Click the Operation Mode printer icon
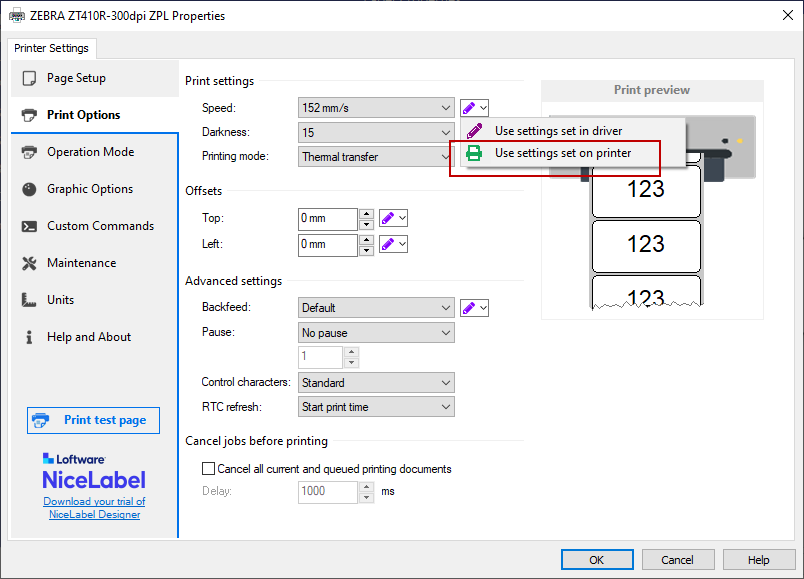This screenshot has width=804, height=579. coord(29,152)
